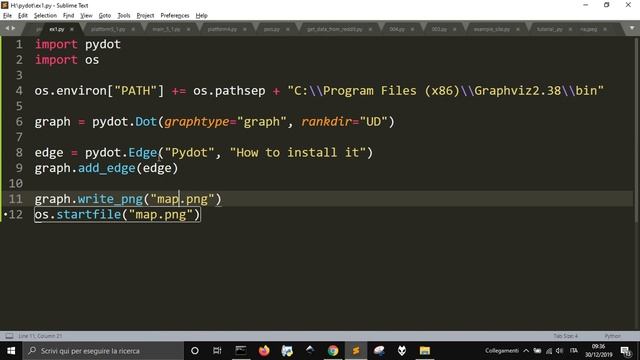640x360 pixels.
Task: Open the Edit menu
Action: tap(23, 16)
